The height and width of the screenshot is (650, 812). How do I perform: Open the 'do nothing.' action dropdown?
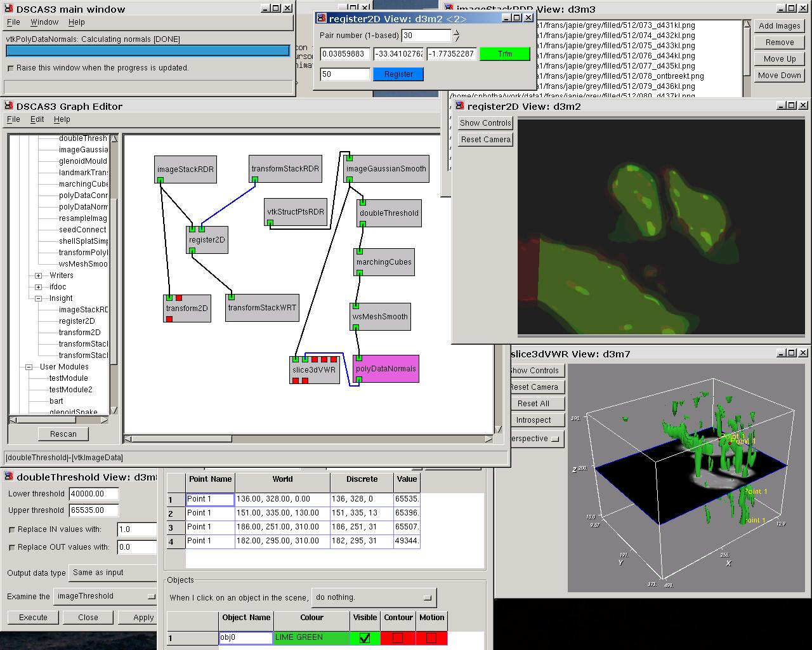point(374,597)
